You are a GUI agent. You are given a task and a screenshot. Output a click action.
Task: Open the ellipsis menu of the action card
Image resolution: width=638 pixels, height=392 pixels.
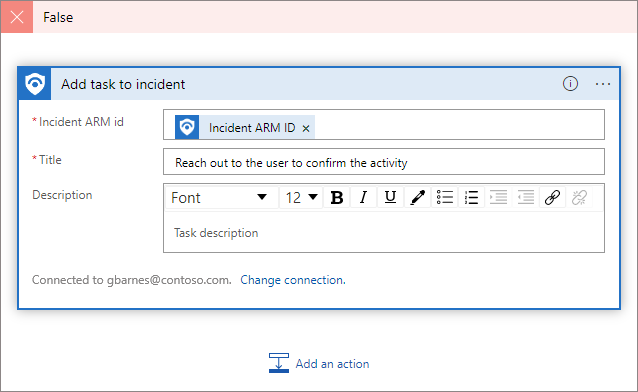pos(603,84)
